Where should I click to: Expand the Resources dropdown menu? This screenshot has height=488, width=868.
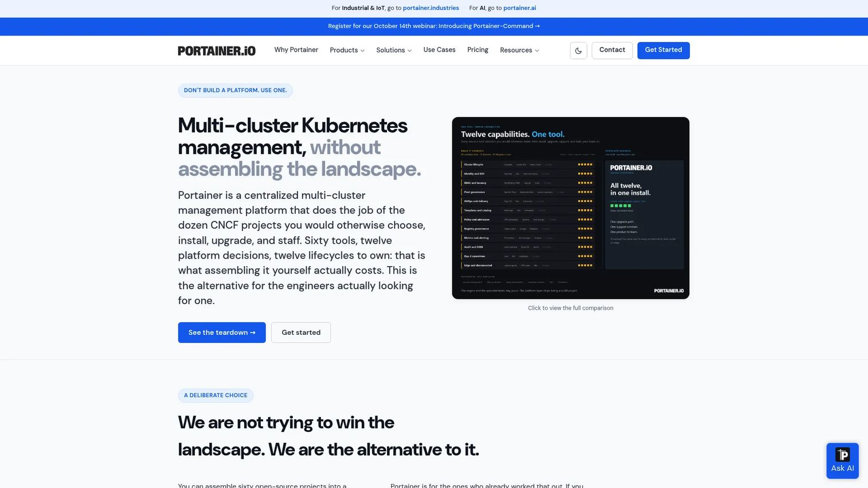pos(519,50)
